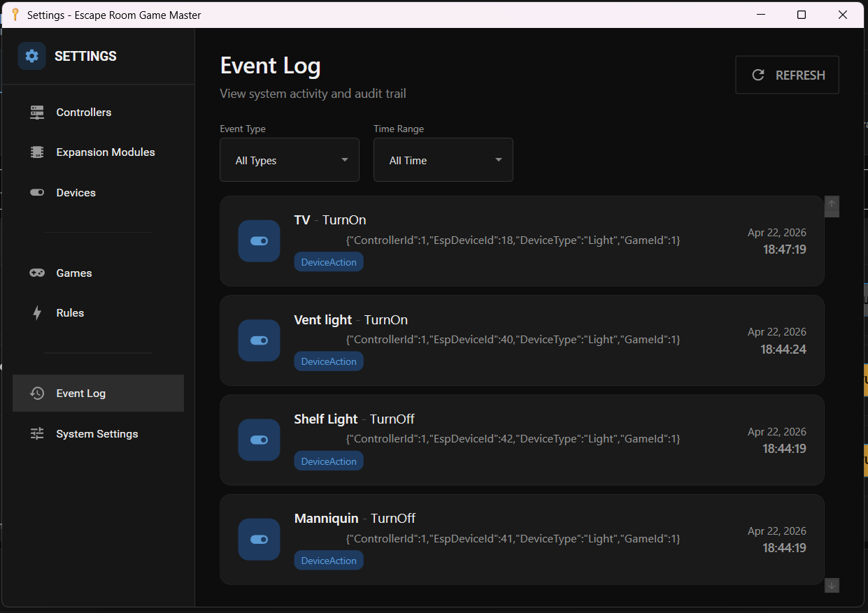Click the JSON details with EspDeviceId 18
The image size is (868, 613).
(x=513, y=240)
